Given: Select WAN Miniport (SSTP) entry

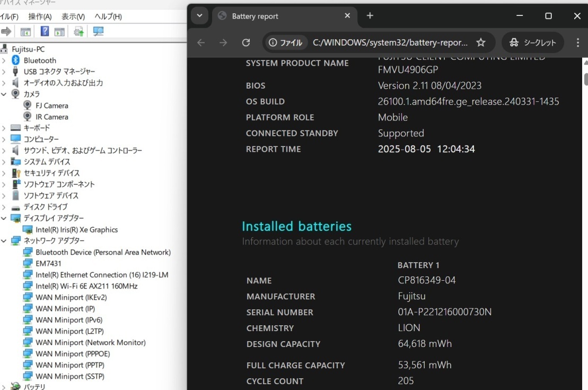Looking at the screenshot, I should (x=70, y=376).
